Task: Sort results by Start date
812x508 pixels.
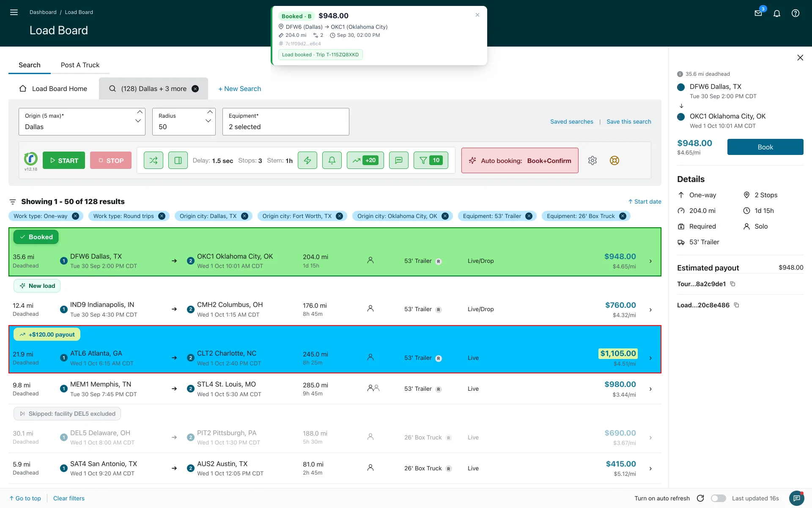Action: click(x=645, y=202)
